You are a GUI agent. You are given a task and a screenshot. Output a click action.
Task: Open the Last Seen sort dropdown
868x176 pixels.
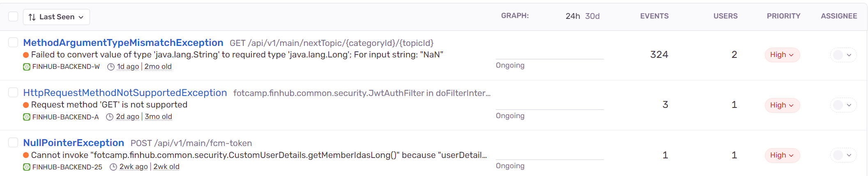point(57,17)
